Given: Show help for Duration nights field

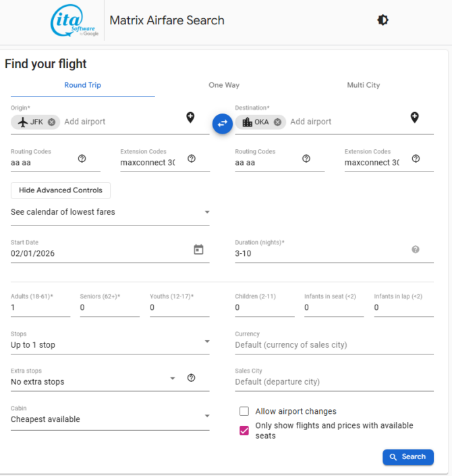Looking at the screenshot, I should [x=416, y=250].
